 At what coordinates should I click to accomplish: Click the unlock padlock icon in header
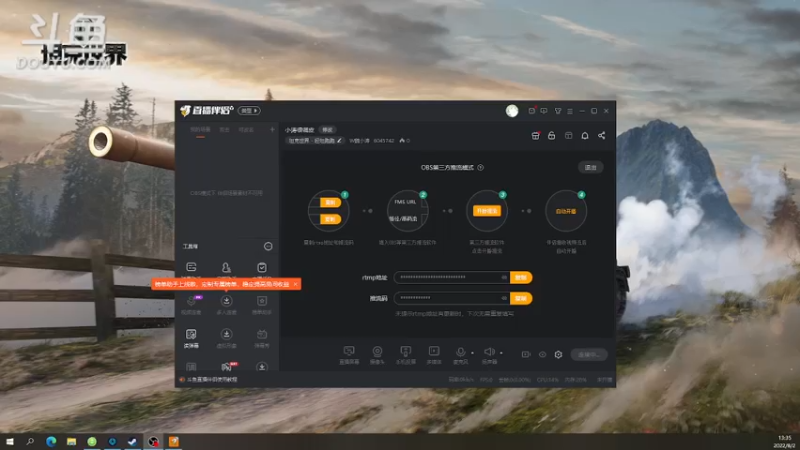(x=552, y=136)
